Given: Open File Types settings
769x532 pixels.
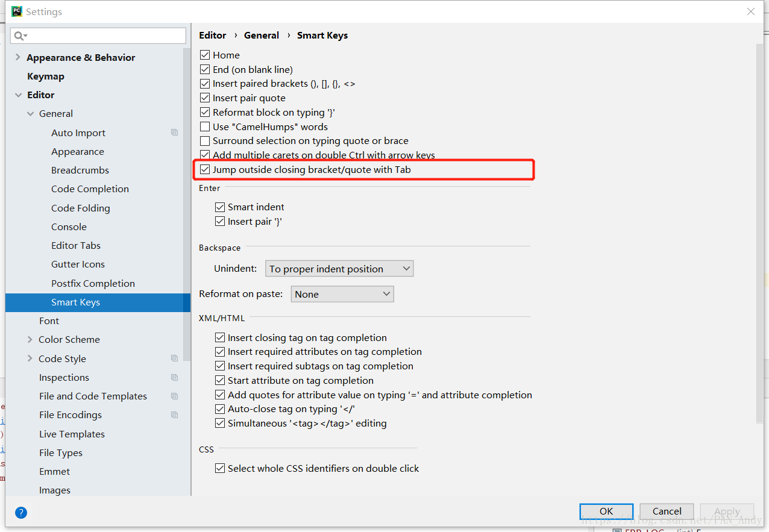Looking at the screenshot, I should (61, 452).
